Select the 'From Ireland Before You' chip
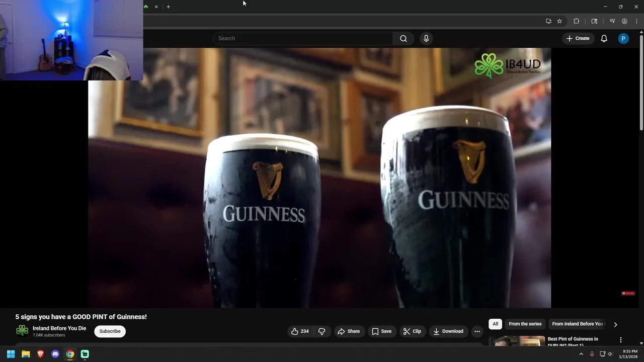 tap(577, 324)
